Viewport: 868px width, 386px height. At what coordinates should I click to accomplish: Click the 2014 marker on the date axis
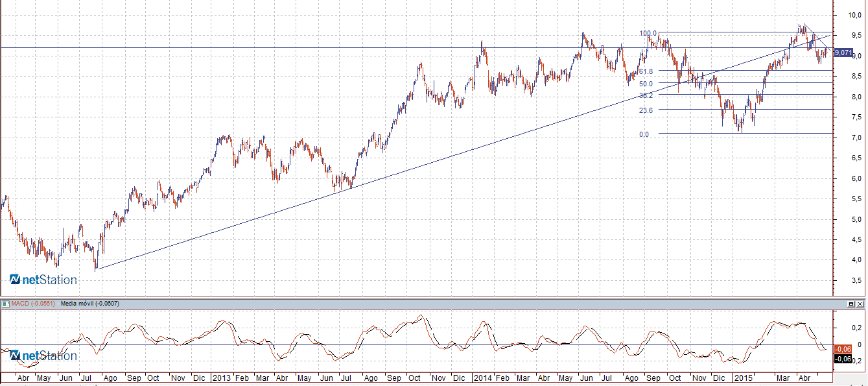point(482,378)
